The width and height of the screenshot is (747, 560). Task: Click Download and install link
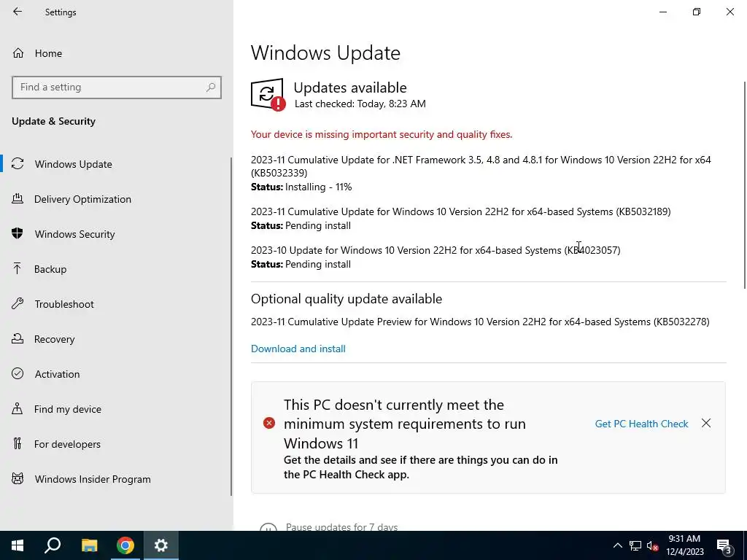[298, 349]
